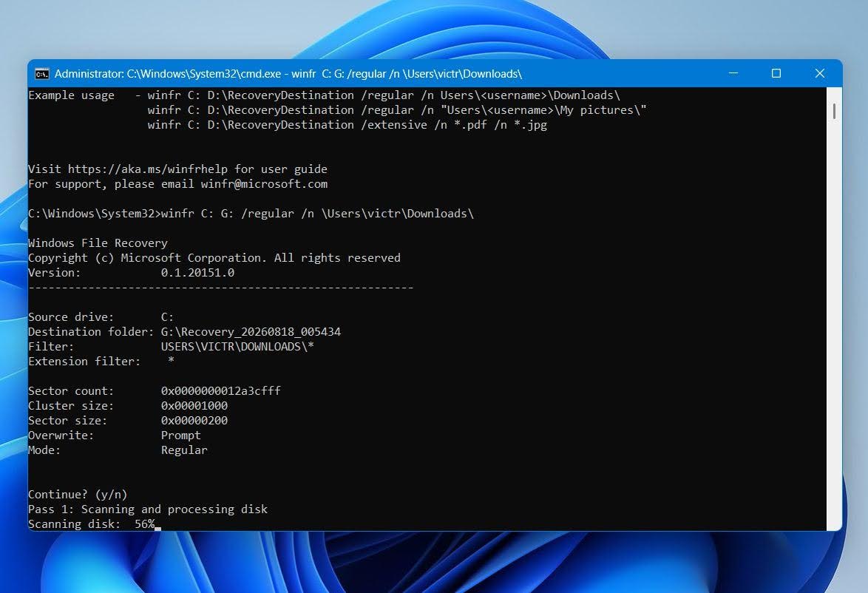Click the 'Example usage' label

pyautogui.click(x=72, y=95)
